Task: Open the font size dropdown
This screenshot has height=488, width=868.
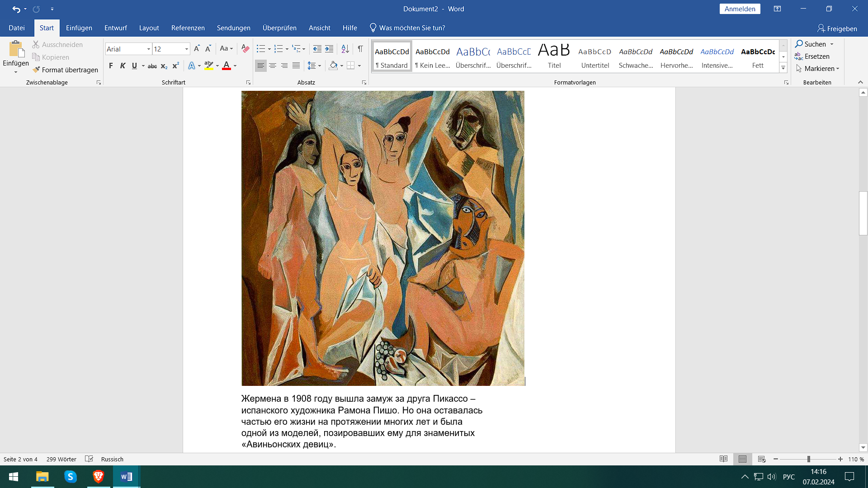Action: coord(186,49)
